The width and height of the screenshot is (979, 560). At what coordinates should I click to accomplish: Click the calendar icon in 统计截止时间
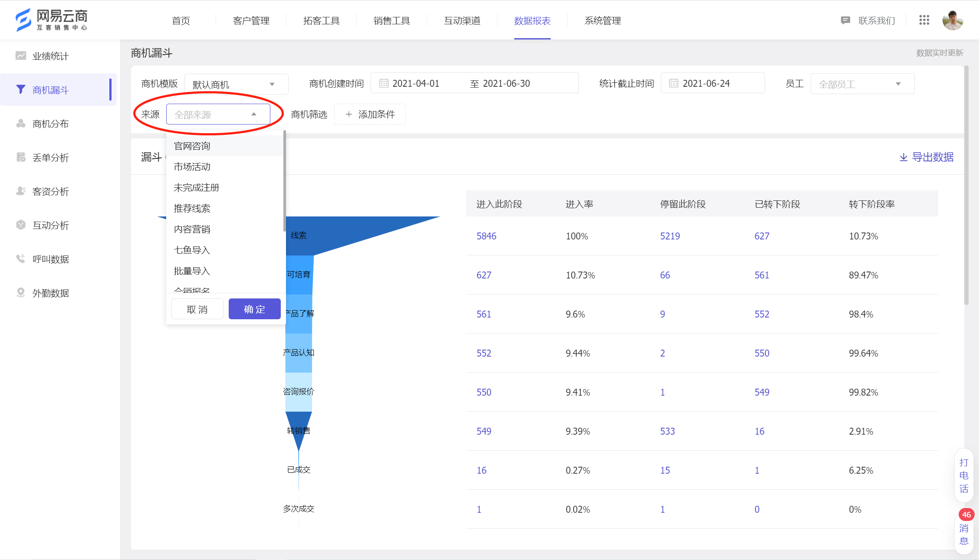673,83
